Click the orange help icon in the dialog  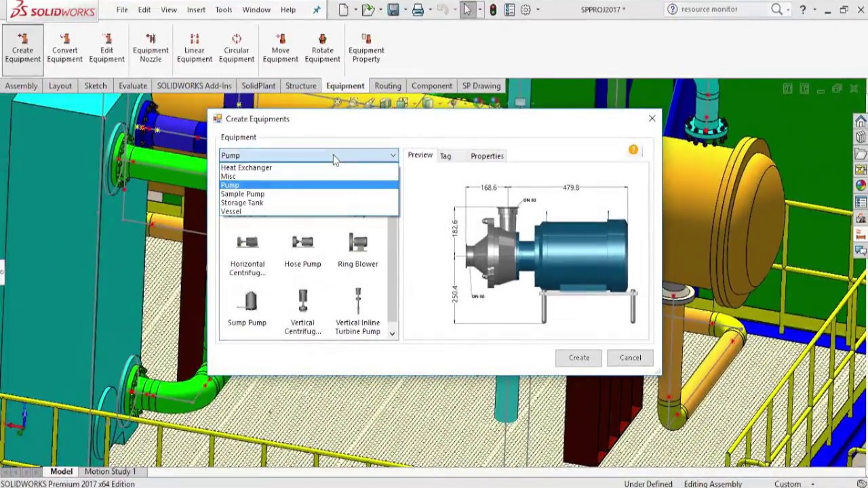633,150
